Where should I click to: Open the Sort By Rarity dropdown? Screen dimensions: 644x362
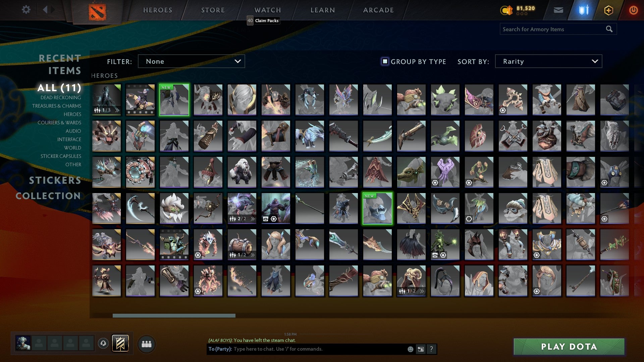pyautogui.click(x=548, y=61)
